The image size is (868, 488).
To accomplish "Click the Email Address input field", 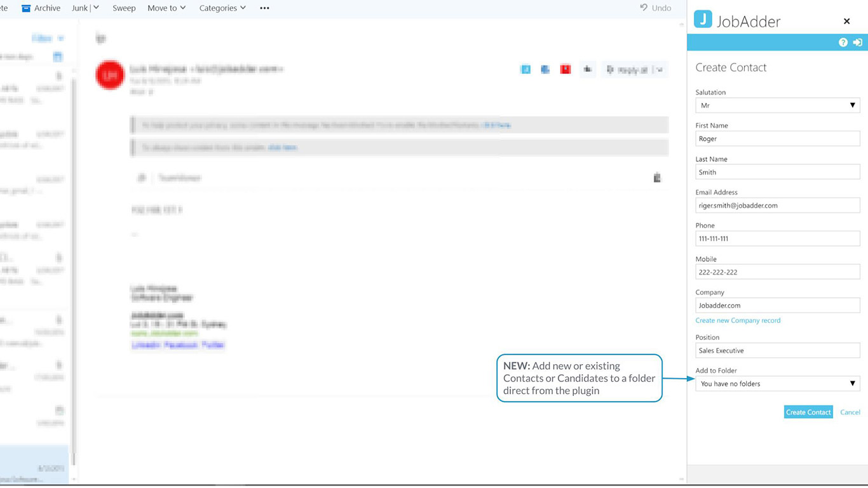I will pos(778,205).
